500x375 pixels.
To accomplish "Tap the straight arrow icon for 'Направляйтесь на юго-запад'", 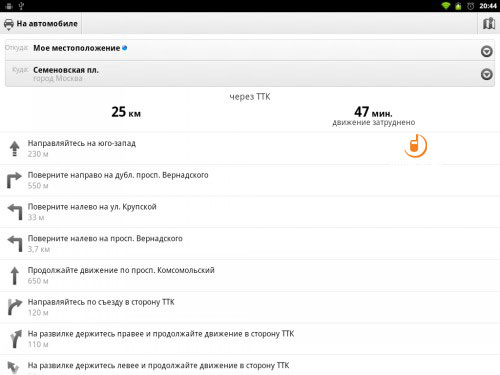I will [x=14, y=148].
